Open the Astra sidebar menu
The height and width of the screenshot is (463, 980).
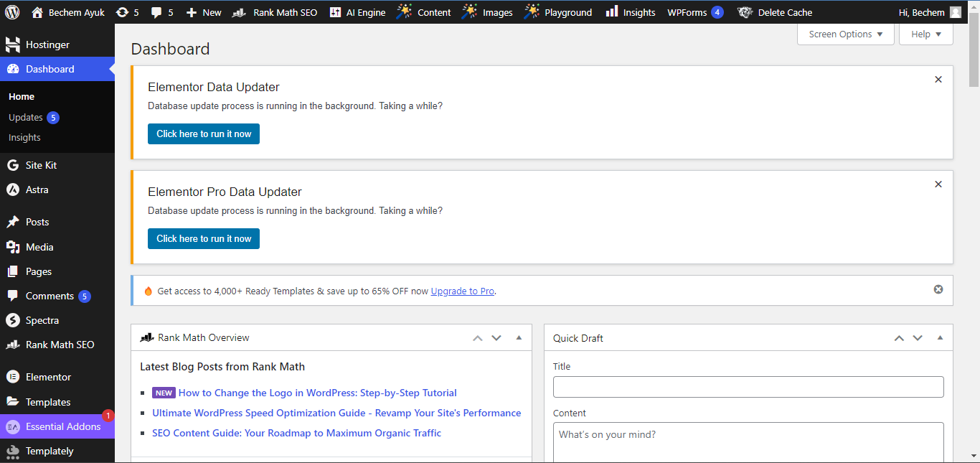57,190
